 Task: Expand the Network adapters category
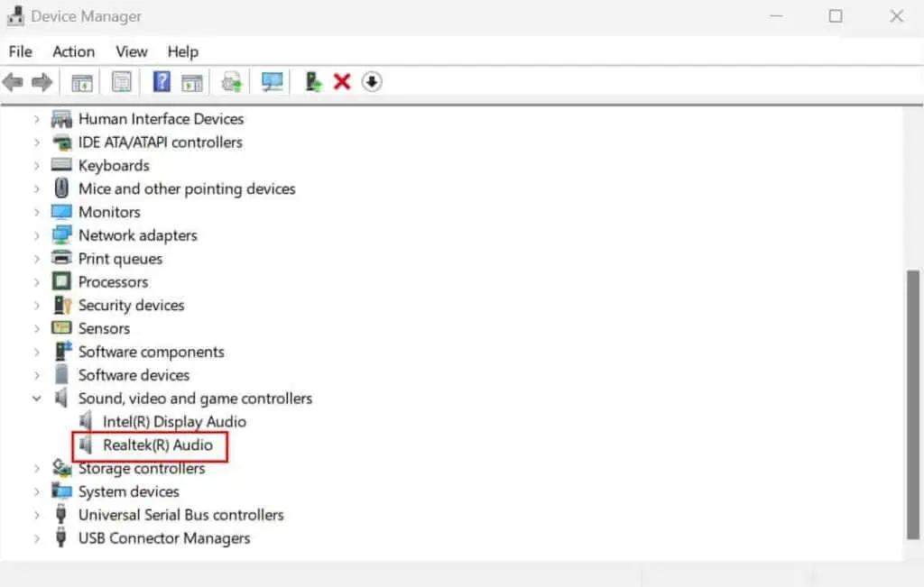[x=36, y=234]
